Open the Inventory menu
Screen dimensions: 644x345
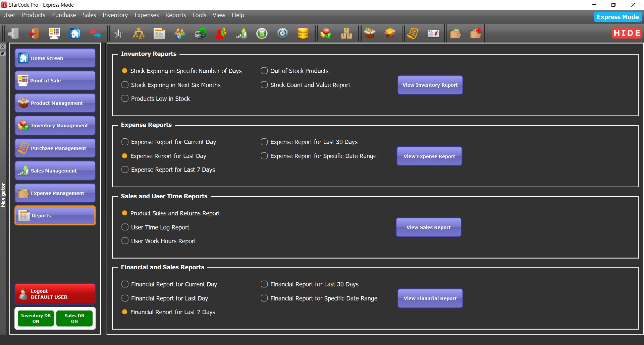(x=115, y=15)
